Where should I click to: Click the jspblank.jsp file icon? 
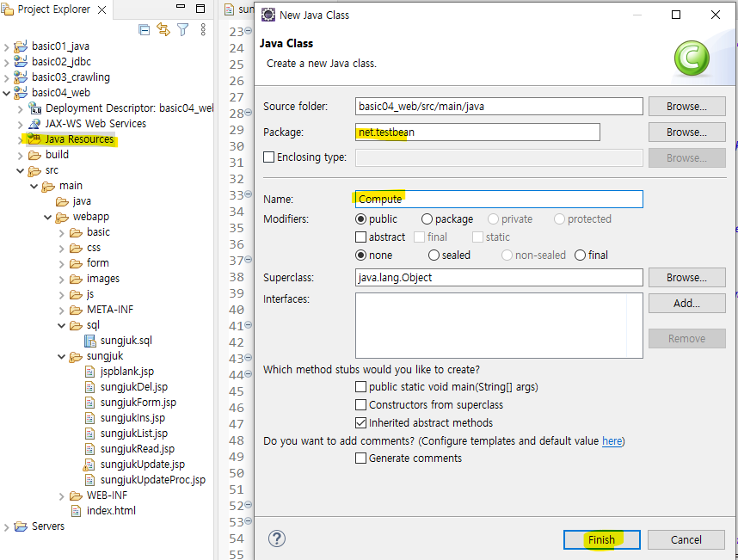point(90,372)
